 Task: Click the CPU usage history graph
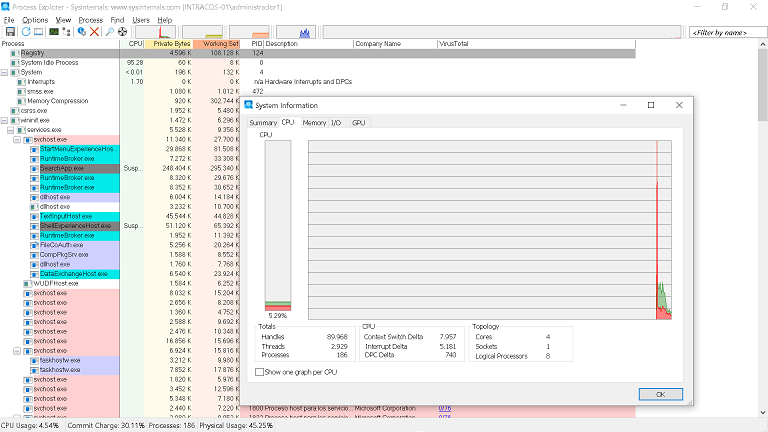(x=490, y=230)
